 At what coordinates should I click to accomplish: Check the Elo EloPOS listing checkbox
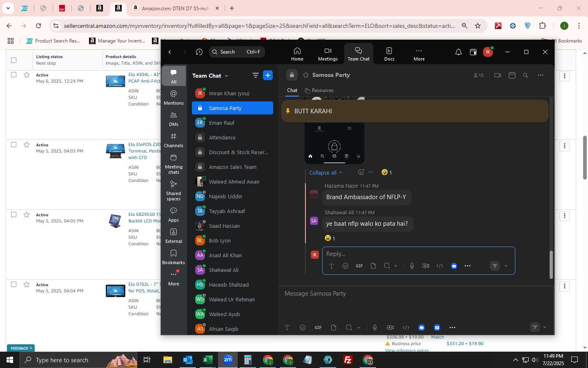(13, 145)
